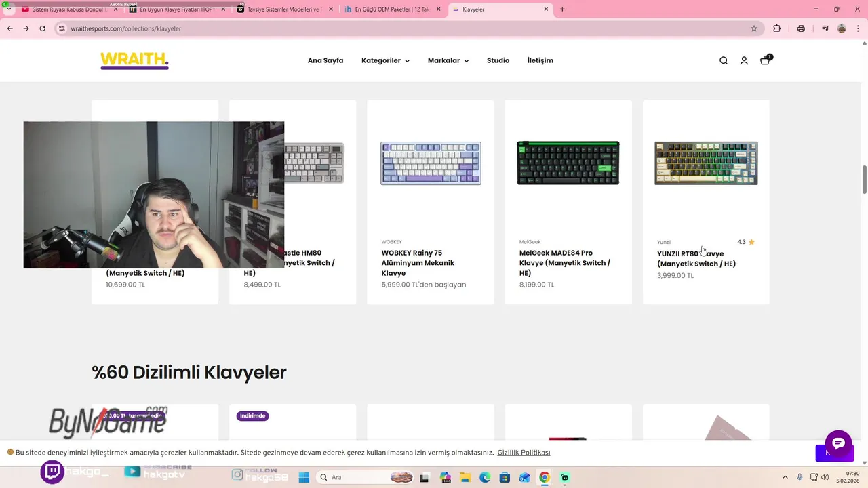The height and width of the screenshot is (488, 868).
Task: Click the WOBKEY Rainy 75 keyboard image
Action: 431,163
